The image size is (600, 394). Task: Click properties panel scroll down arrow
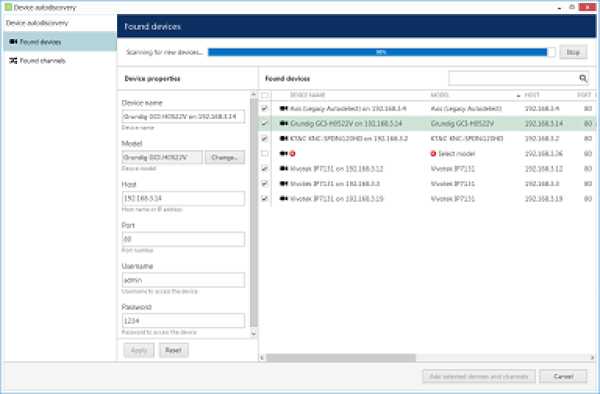click(x=253, y=333)
